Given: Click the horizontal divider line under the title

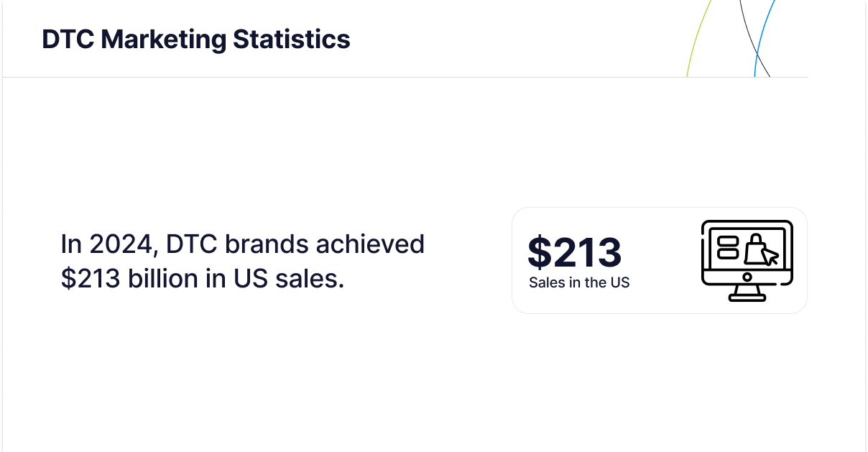Looking at the screenshot, I should click(x=359, y=77).
